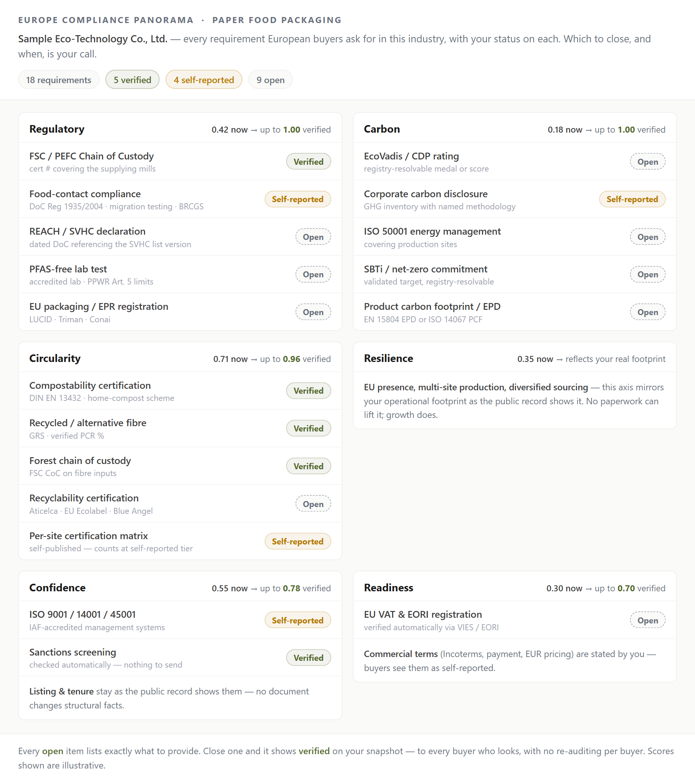Select the '9 open' filter pill
Viewport: 695px width, 784px height.
(270, 80)
